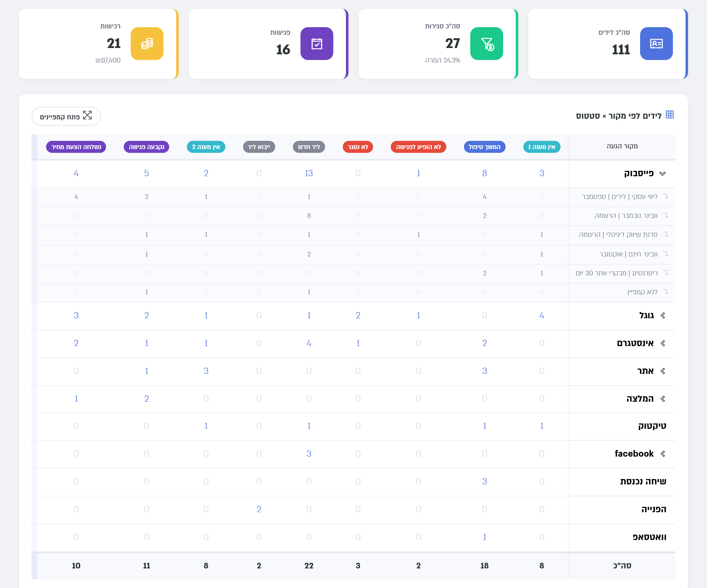Screen dimensions: 707x588
Task: Click the purple calendar icon for meetings
Action: pos(317,44)
